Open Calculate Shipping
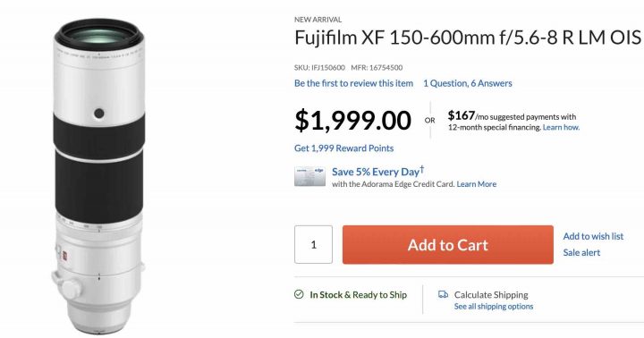The height and width of the screenshot is (338, 644). [491, 295]
